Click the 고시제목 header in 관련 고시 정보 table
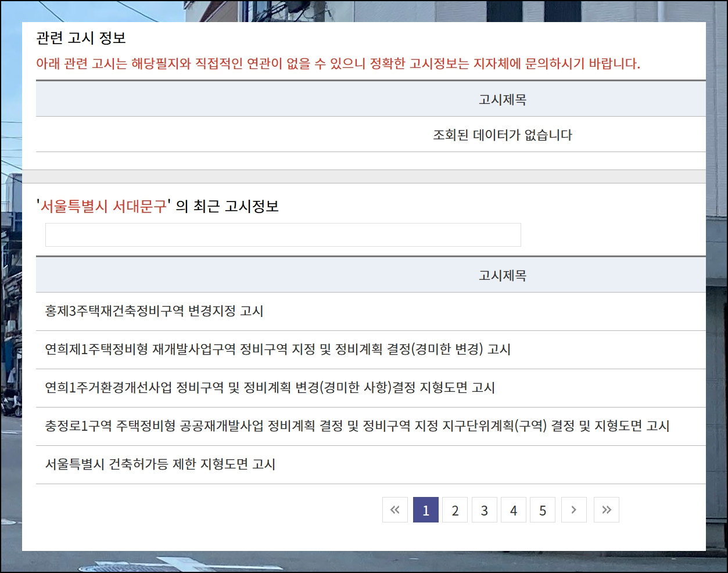This screenshot has height=573, width=728. (x=503, y=100)
